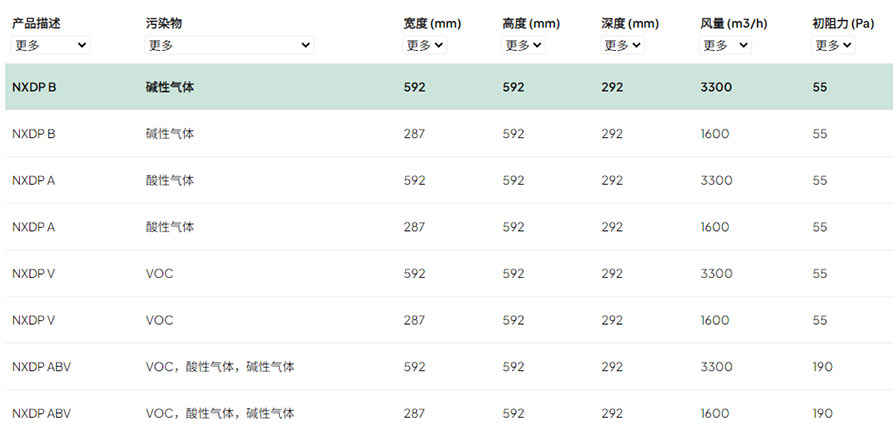Click the 190 Pa value in first ABV row
This screenshot has height=435, width=893.
(x=822, y=367)
